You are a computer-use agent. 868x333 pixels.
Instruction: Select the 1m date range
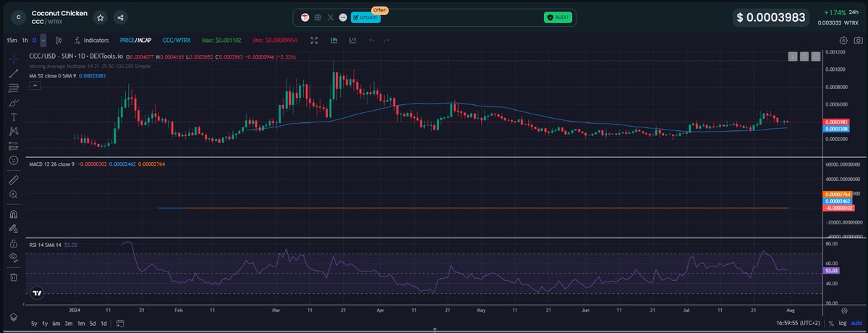[x=81, y=322]
